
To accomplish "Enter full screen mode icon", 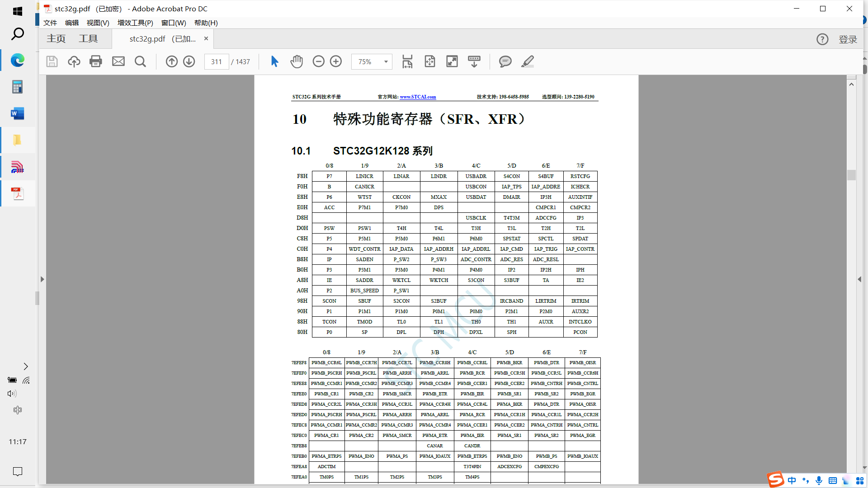I will point(452,61).
